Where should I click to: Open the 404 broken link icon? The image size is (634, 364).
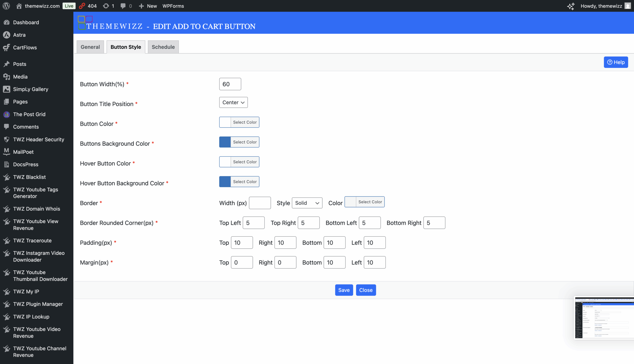coord(82,6)
